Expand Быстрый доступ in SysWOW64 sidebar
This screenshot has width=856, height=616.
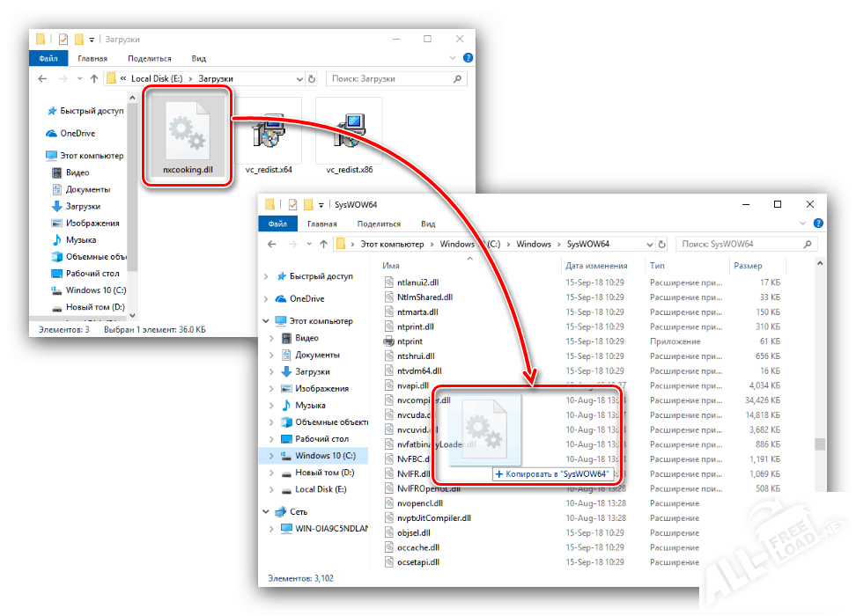[267, 276]
